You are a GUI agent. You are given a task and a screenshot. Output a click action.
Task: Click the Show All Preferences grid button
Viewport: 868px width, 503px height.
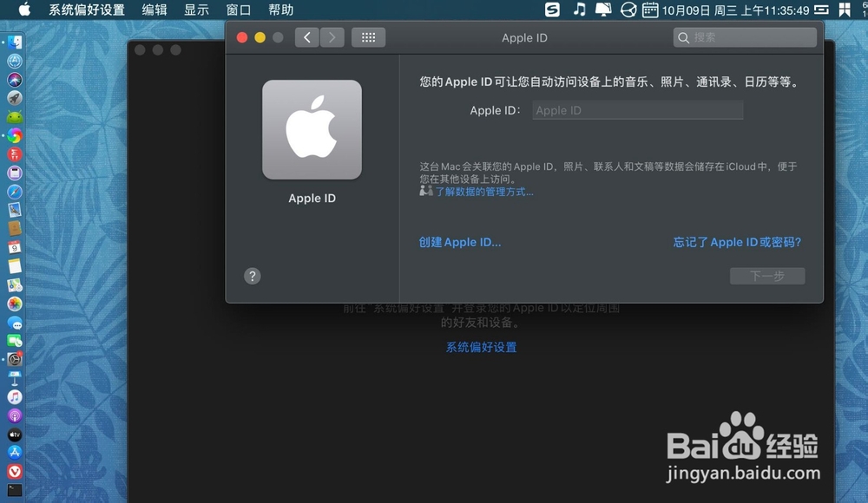[368, 37]
